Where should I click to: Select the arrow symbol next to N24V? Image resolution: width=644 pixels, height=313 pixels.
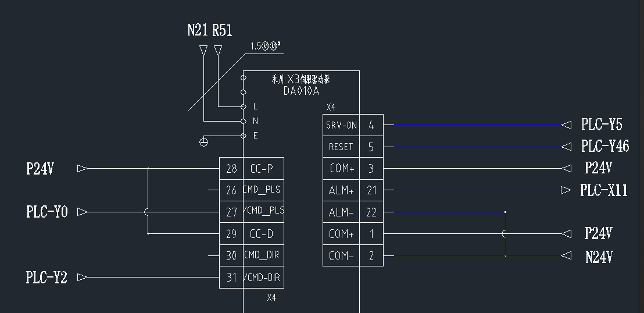tap(566, 255)
